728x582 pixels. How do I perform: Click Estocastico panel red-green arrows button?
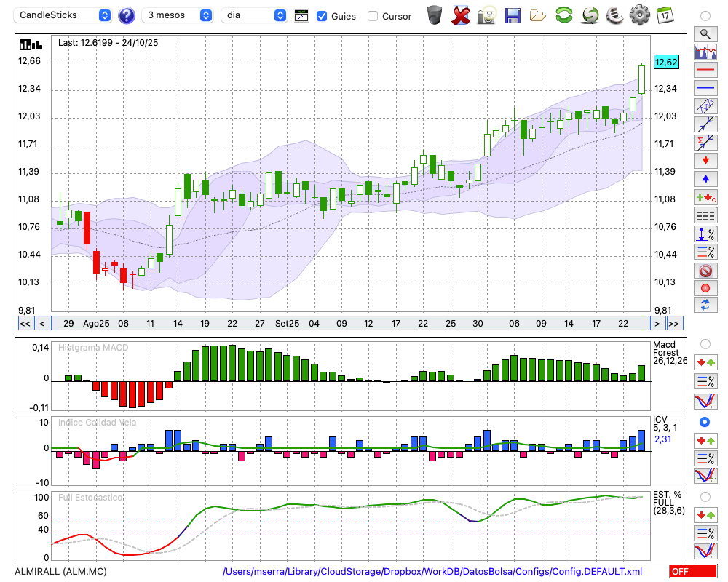pos(705,514)
